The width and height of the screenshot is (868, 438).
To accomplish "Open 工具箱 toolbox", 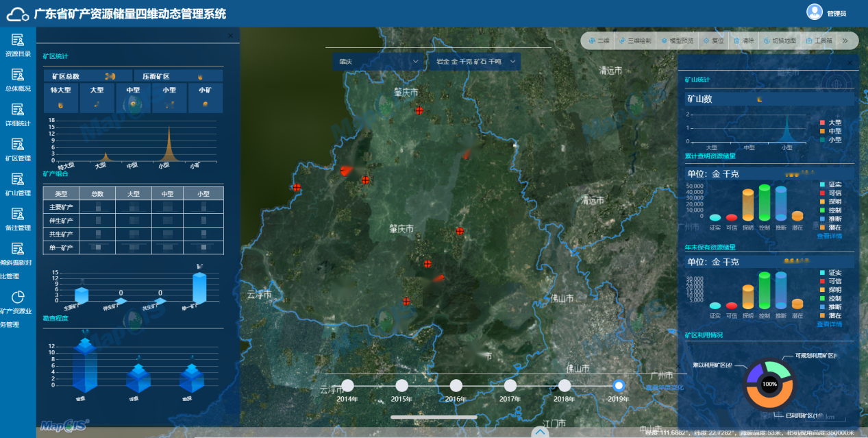I will pyautogui.click(x=819, y=41).
